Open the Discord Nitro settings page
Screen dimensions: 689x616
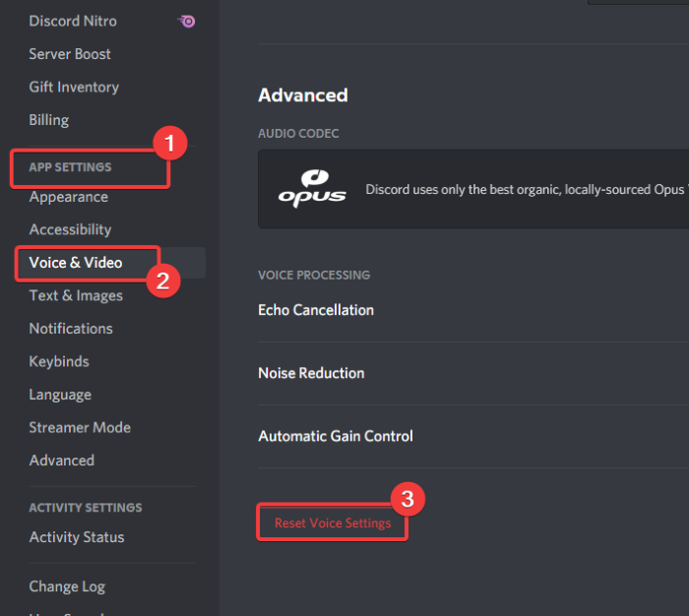click(x=73, y=21)
